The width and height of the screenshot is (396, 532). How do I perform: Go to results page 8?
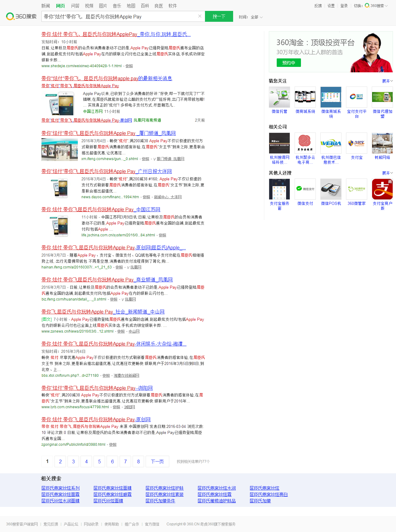138,461
